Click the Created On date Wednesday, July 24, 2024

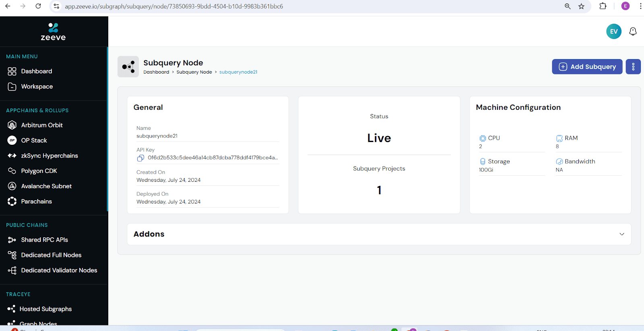click(x=168, y=180)
